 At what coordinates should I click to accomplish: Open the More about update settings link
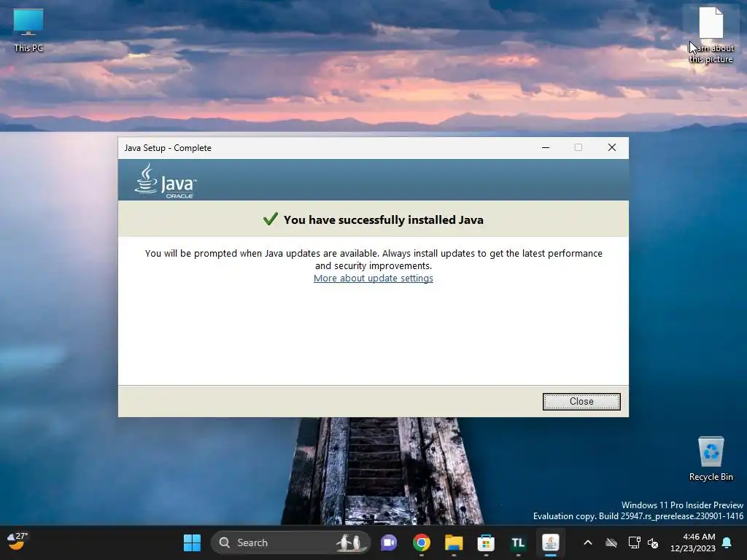coord(373,278)
